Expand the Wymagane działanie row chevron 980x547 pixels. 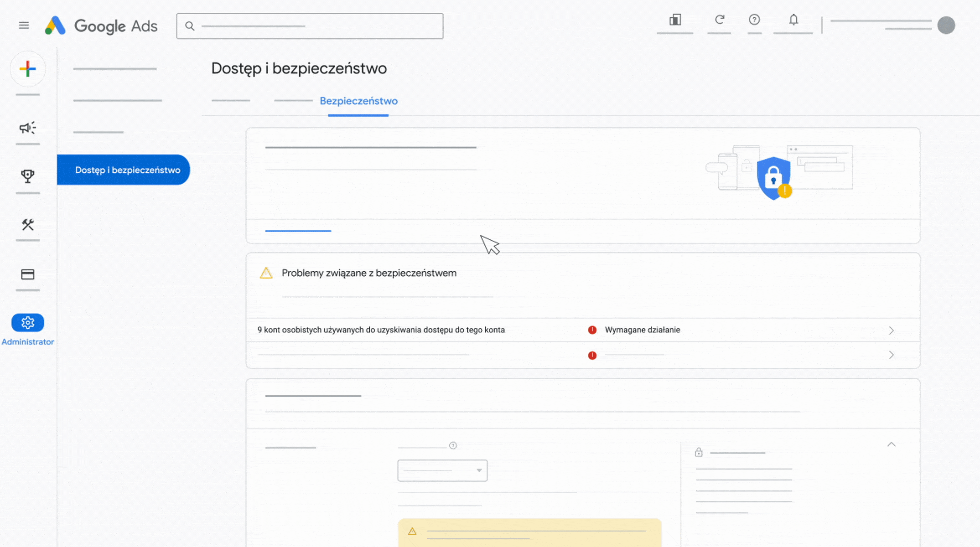[891, 330]
